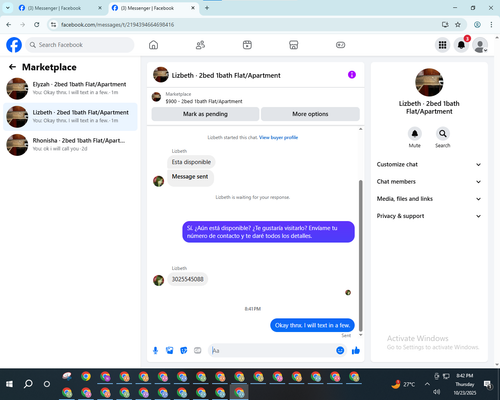View site information icon in address bar
The width and height of the screenshot is (500, 400).
(54, 25)
